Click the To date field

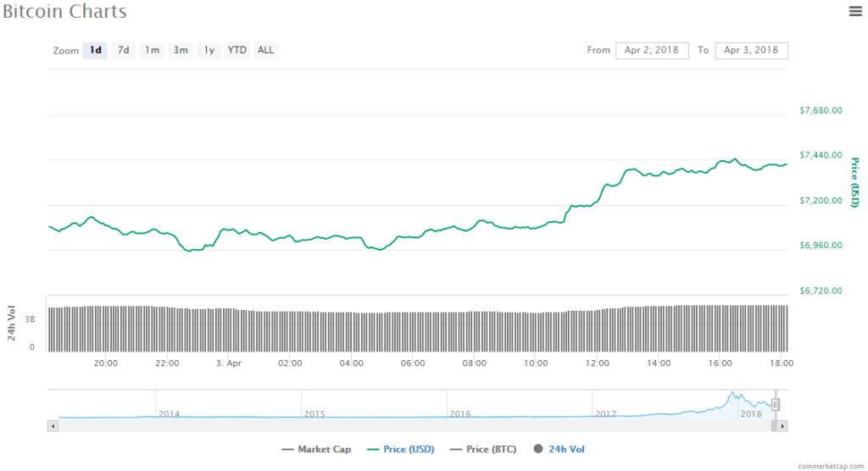[751, 50]
